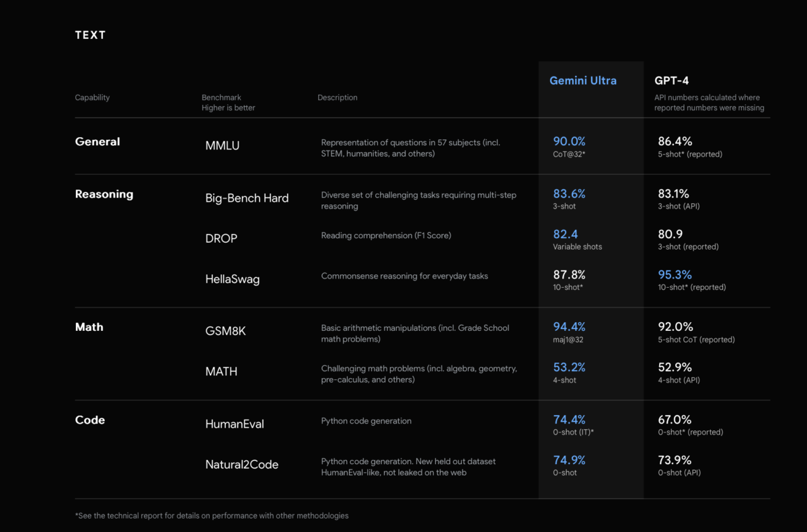807x532 pixels.
Task: Click the HellaSwag benchmark name
Action: pos(232,278)
